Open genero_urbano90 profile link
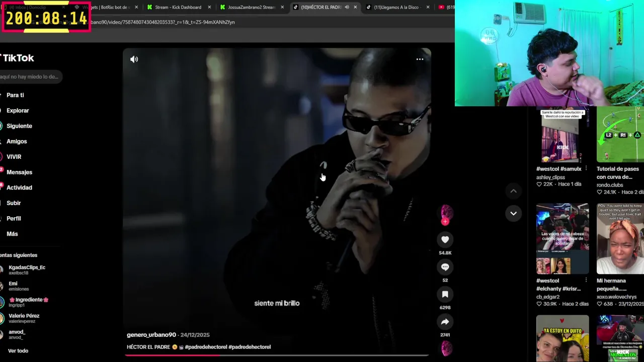The height and width of the screenshot is (362, 644). (x=151, y=335)
